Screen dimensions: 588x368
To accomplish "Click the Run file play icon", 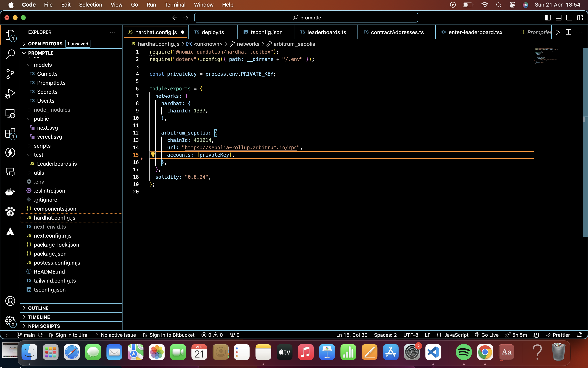I will coord(558,32).
